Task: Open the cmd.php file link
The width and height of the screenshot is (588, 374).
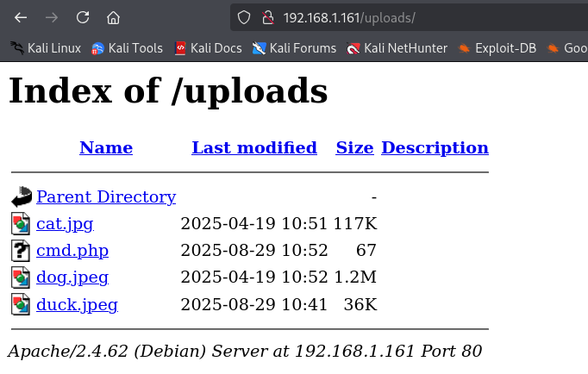Action: [x=72, y=251]
